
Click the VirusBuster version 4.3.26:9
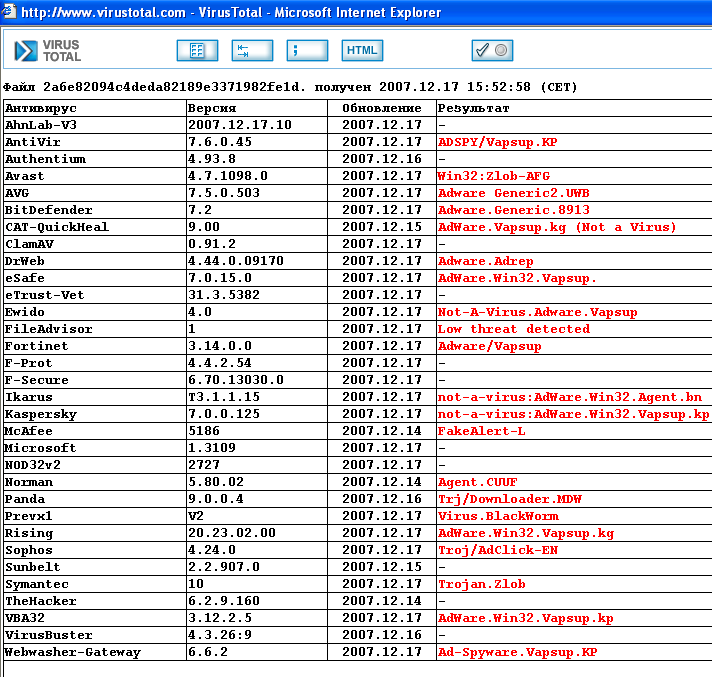pos(220,635)
